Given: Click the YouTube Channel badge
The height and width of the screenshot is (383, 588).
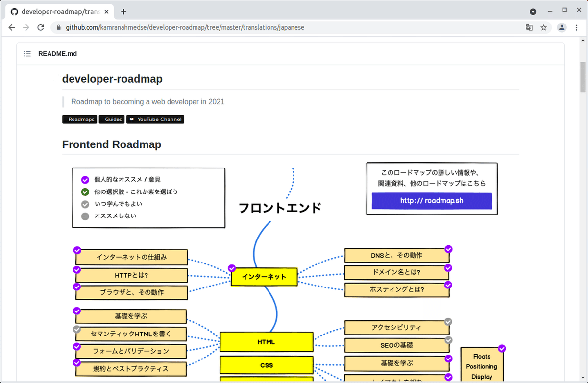Looking at the screenshot, I should click(x=155, y=119).
